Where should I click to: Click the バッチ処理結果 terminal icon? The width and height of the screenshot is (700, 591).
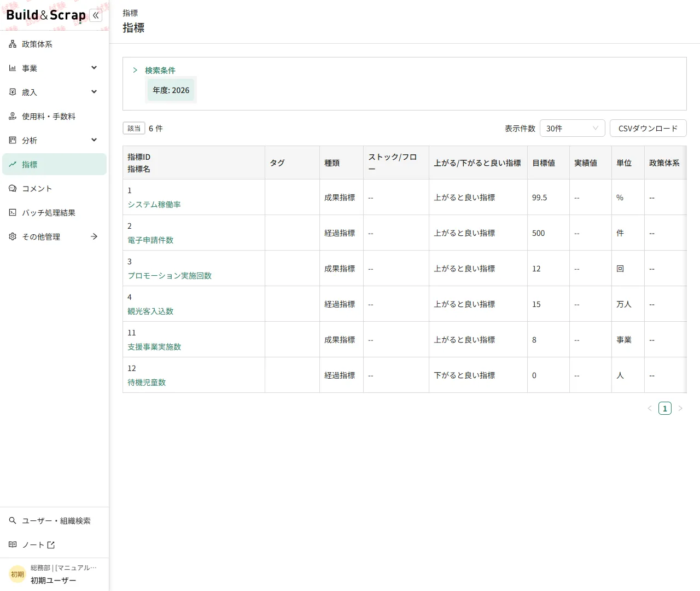pos(13,212)
